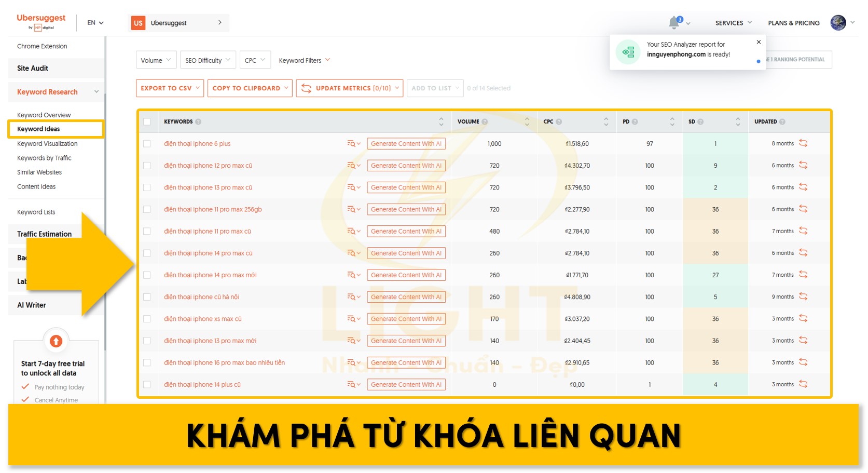Check điện thoại iphone 11 pro max 256gb row
Viewport: 868px width, 473px height.
click(x=147, y=209)
